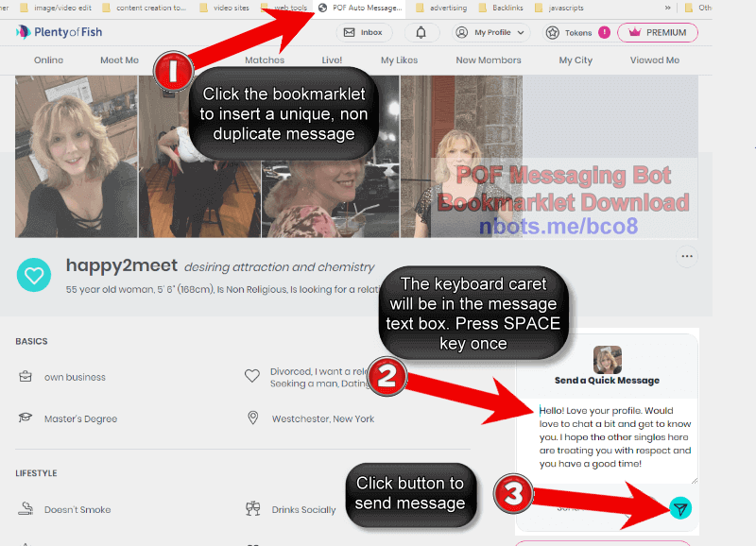
Task: Open the javascripts bookmark folder
Action: click(559, 8)
